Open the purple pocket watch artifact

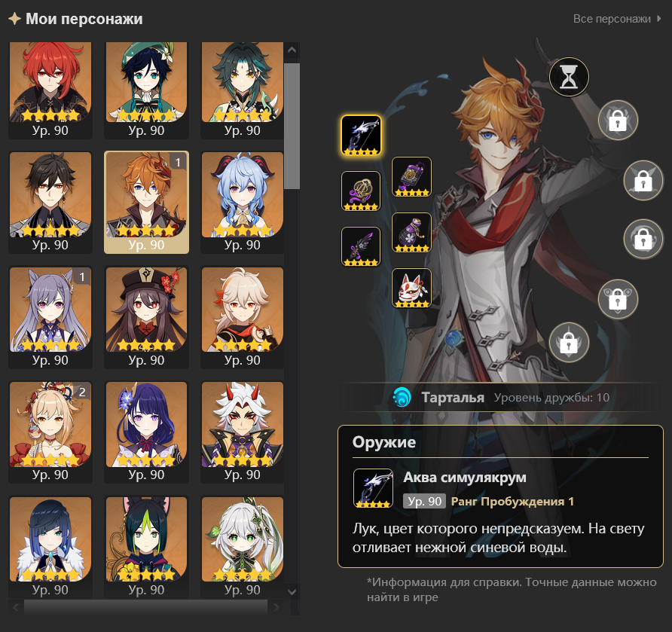click(411, 176)
